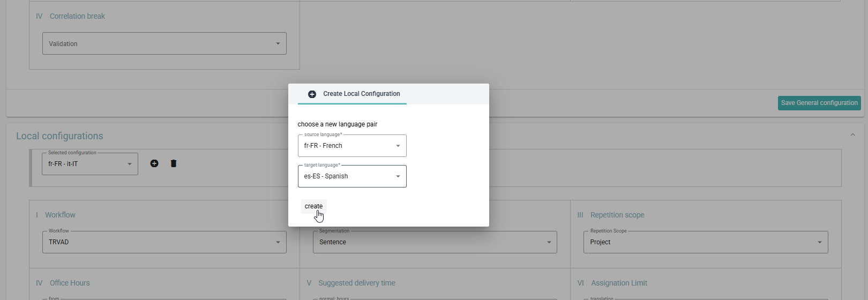Click the Office Hours section title
This screenshot has height=300, width=868.
pos(70,283)
